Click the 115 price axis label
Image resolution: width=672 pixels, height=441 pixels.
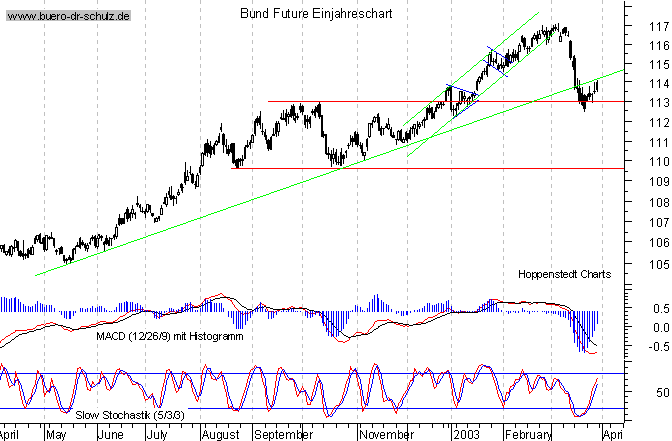[x=659, y=65]
